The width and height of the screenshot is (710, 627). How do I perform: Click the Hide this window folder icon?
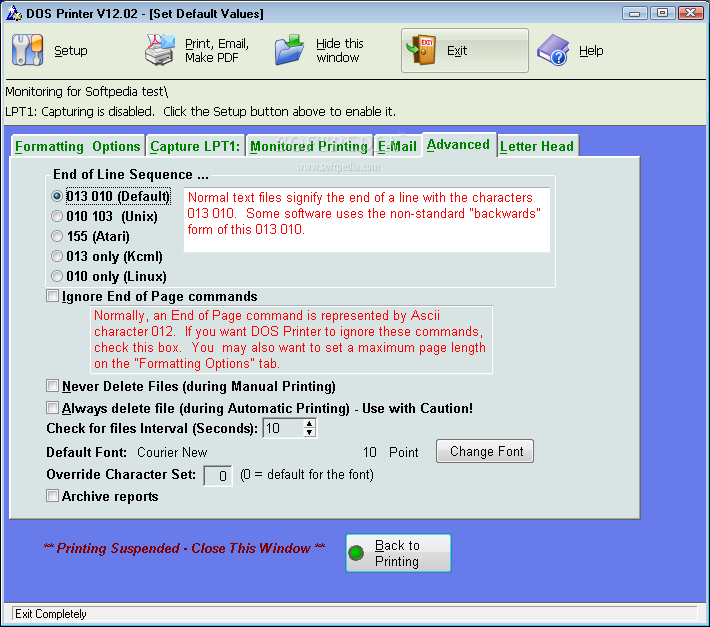[x=289, y=49]
